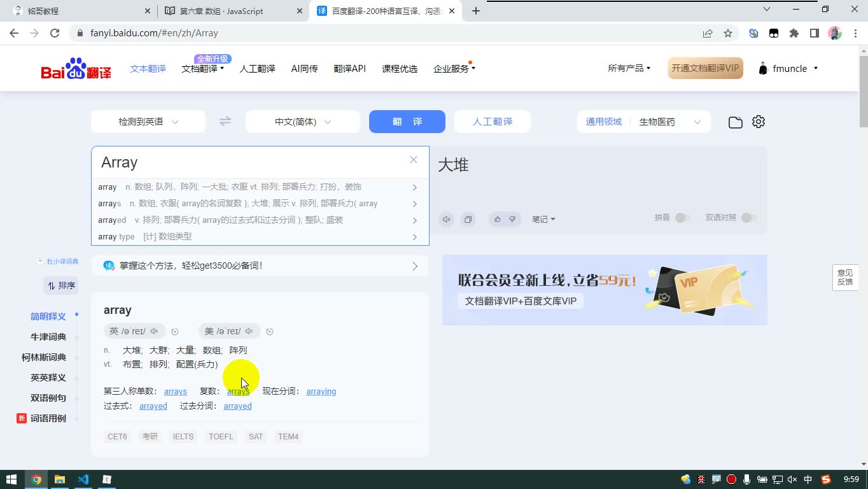Share this page from address bar
Viewport: 868px width, 489px height.
(708, 33)
